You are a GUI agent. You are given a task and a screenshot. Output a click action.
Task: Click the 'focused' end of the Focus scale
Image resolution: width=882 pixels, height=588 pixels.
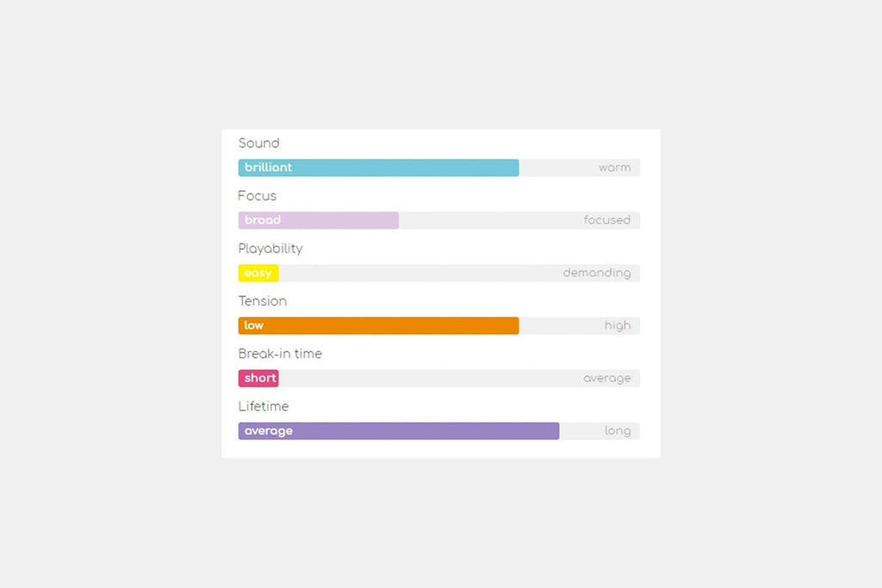pyautogui.click(x=607, y=220)
